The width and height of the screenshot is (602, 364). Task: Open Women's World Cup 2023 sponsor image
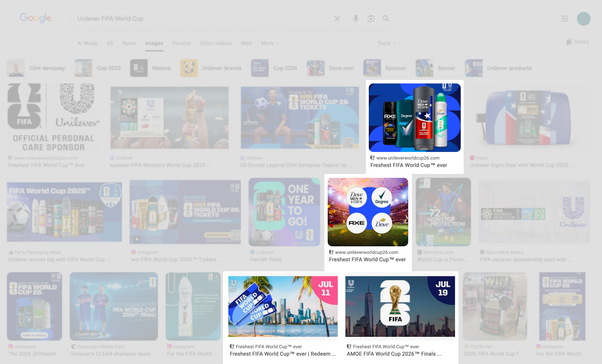coord(169,118)
